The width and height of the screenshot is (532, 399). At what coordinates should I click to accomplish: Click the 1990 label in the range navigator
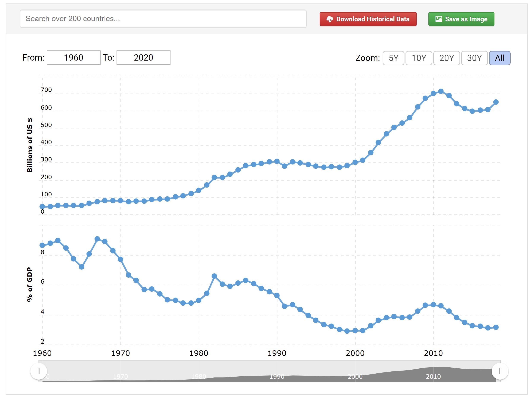[x=277, y=376]
